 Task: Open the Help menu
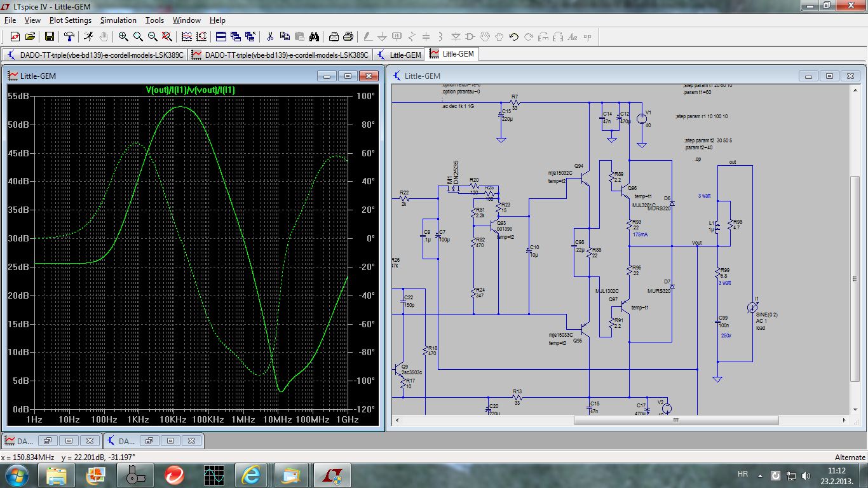[x=217, y=20]
